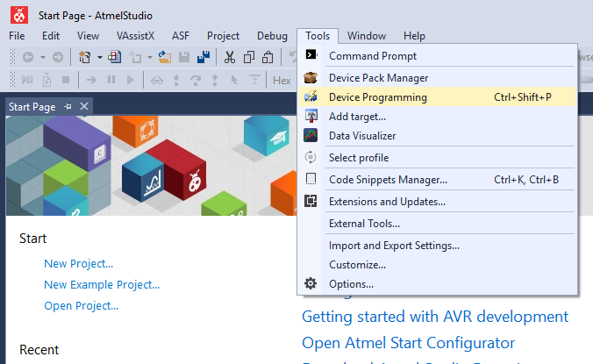The width and height of the screenshot is (593, 364).
Task: Open the Project menu
Action: click(223, 36)
